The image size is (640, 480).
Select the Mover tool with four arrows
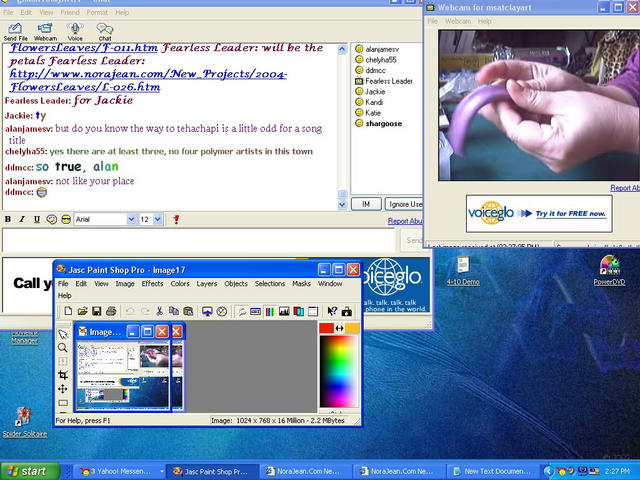tap(63, 389)
